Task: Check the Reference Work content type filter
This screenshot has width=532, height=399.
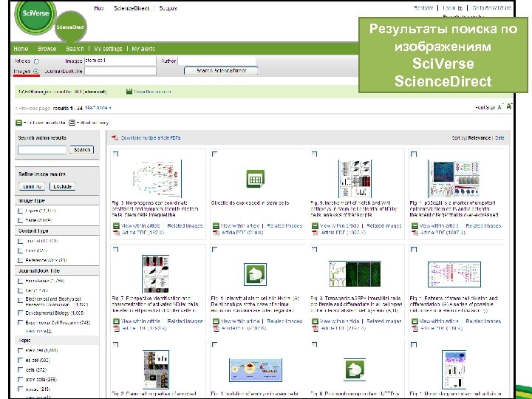Action: pyautogui.click(x=20, y=260)
